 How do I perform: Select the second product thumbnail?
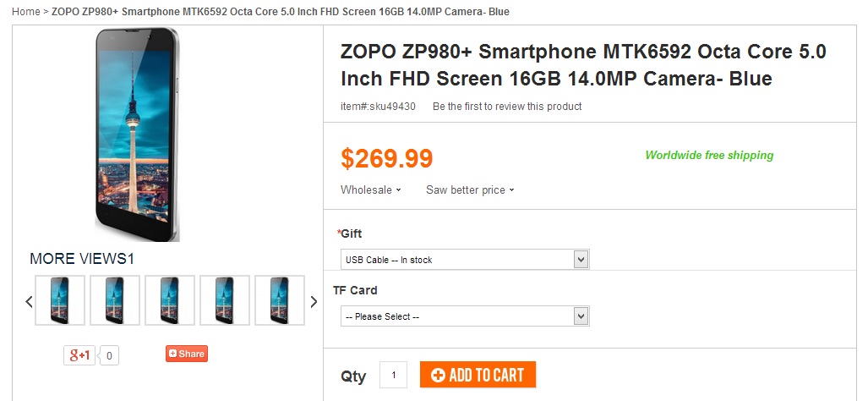point(115,300)
